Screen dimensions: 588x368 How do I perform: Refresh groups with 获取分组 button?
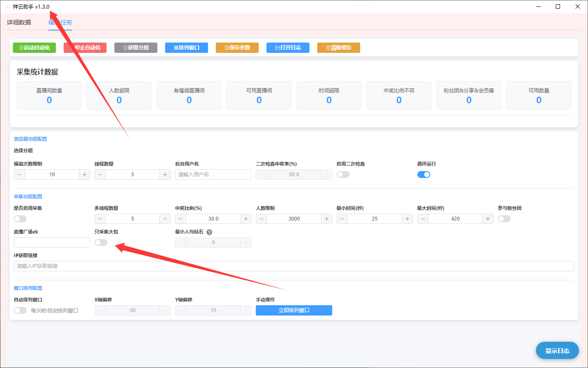coord(136,48)
